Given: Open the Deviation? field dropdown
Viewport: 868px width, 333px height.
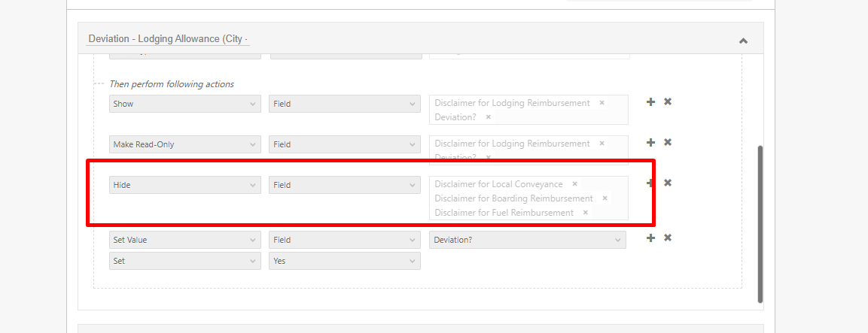Looking at the screenshot, I should point(527,240).
